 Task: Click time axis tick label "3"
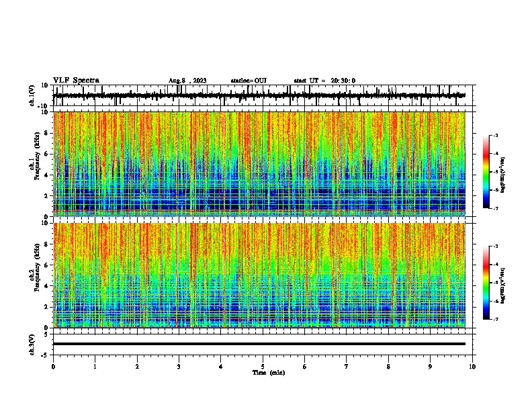click(x=179, y=367)
